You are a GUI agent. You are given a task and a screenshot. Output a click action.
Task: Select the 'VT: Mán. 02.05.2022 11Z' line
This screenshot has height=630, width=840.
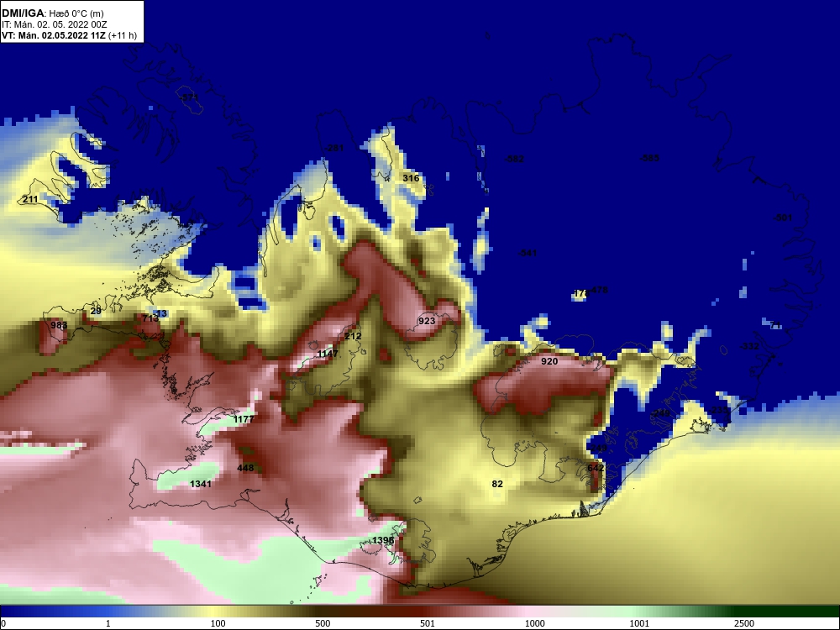pos(54,36)
